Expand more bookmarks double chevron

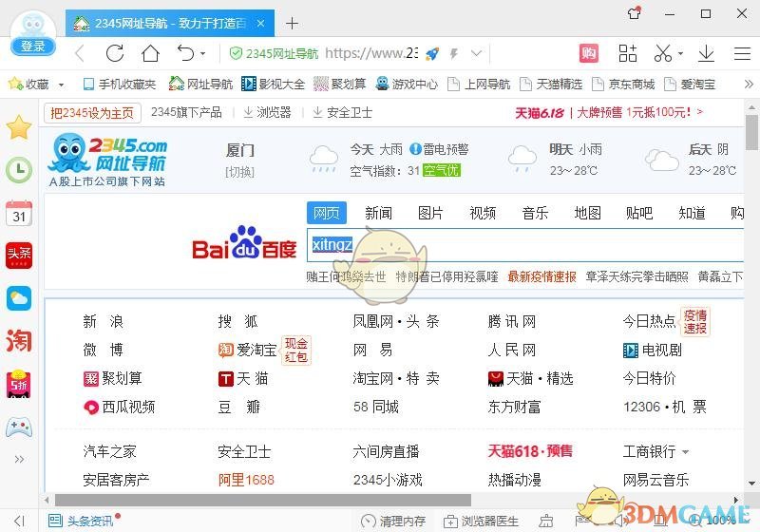[749, 85]
